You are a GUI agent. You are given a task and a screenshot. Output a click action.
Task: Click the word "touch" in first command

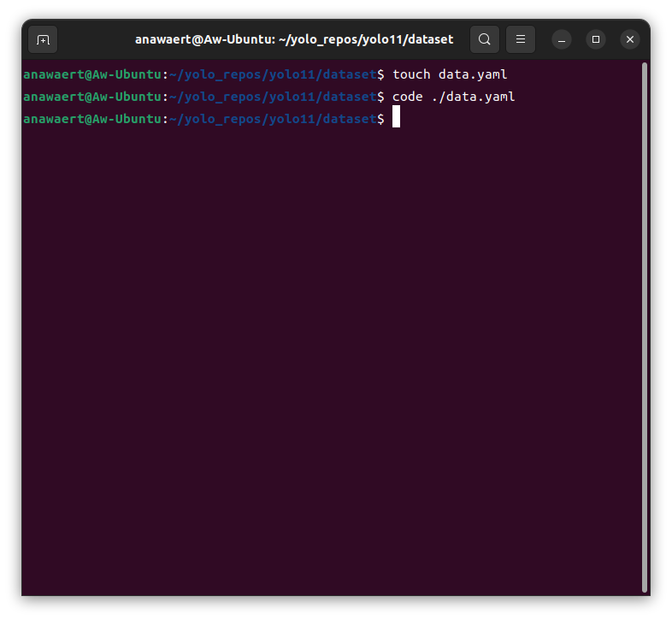coord(411,74)
